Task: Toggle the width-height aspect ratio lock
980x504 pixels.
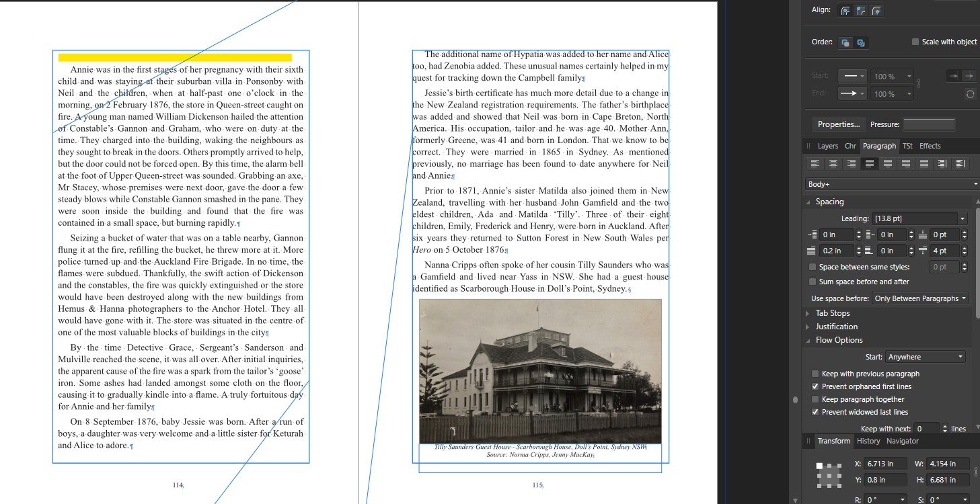Action: click(977, 470)
